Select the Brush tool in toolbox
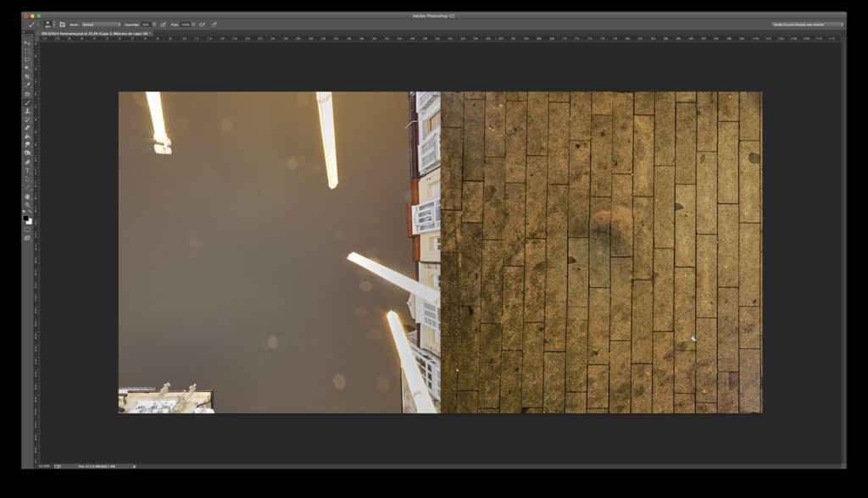This screenshot has width=868, height=498. click(27, 102)
